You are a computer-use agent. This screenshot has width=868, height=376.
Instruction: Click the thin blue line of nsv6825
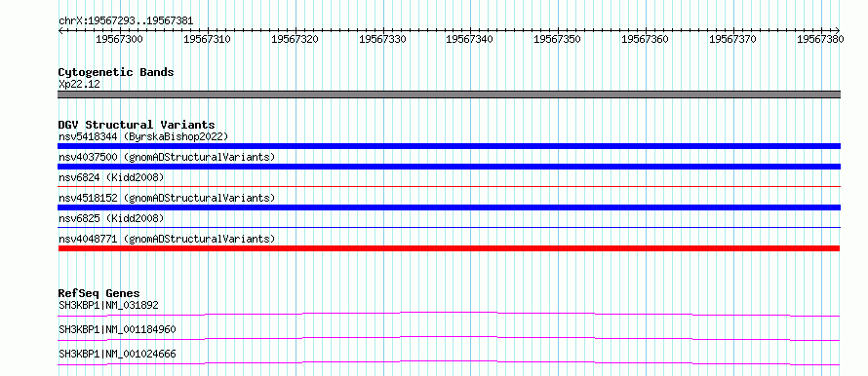click(x=449, y=227)
